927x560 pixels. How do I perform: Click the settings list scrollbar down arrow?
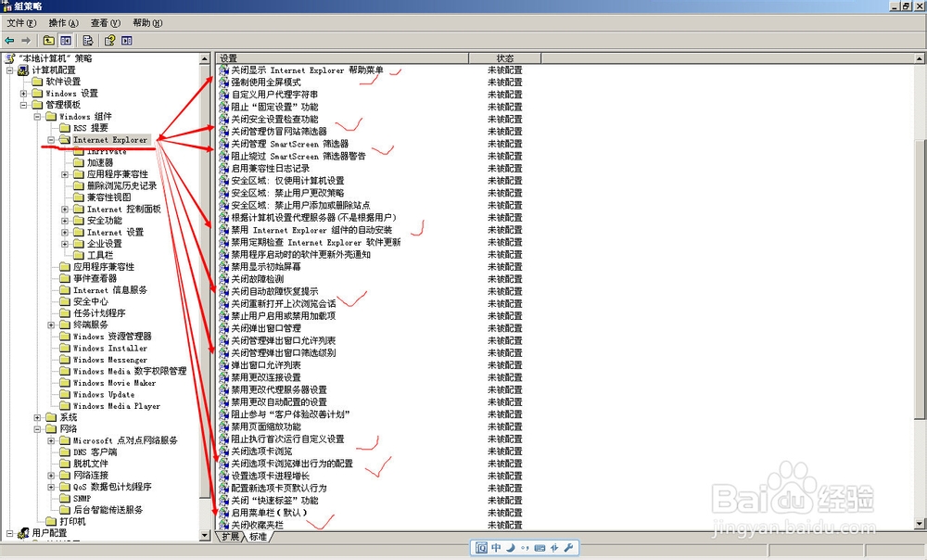pos(920,523)
